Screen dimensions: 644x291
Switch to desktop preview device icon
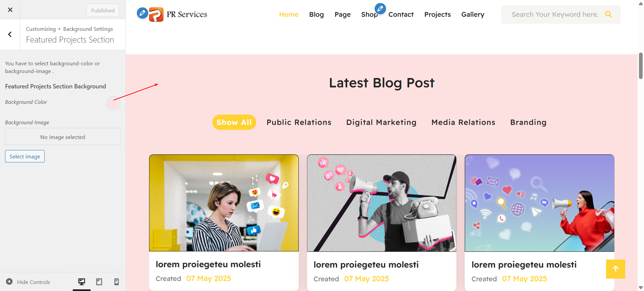82,282
